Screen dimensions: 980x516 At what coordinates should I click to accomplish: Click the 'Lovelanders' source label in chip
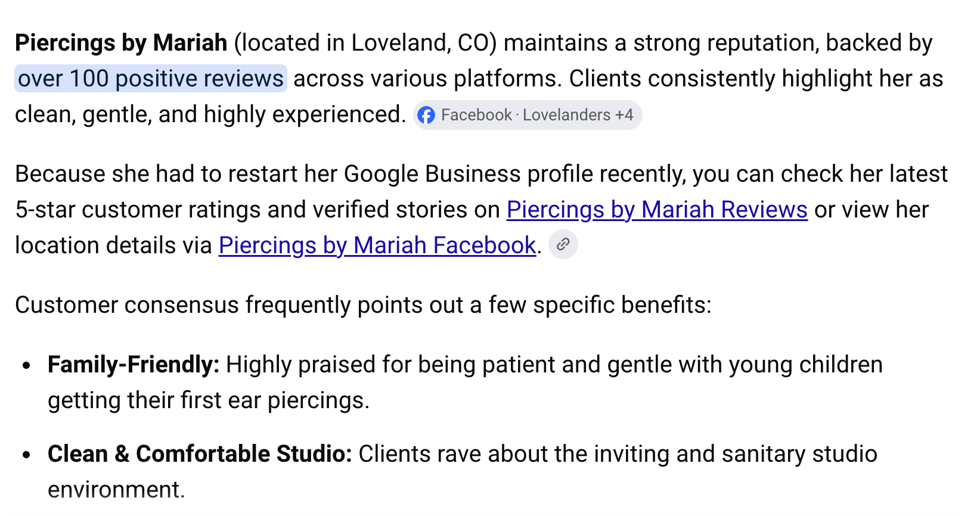click(x=566, y=115)
